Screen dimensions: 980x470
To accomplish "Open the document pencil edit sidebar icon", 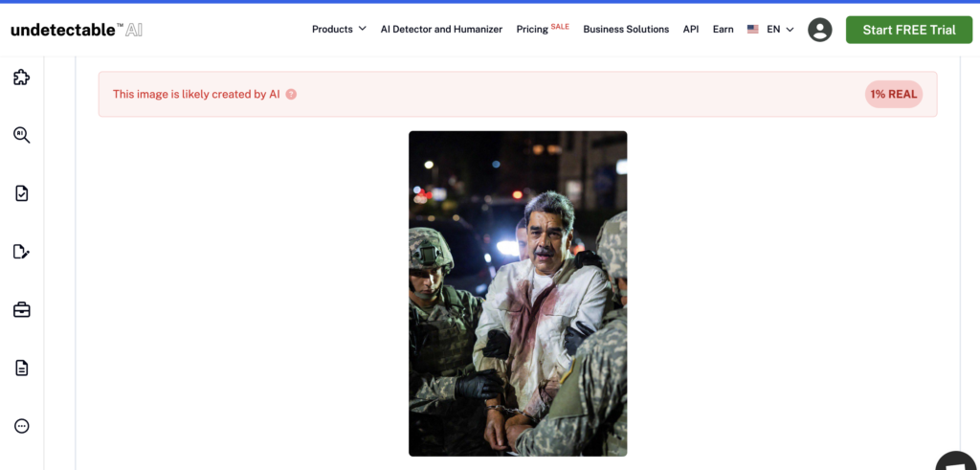I will (x=21, y=252).
